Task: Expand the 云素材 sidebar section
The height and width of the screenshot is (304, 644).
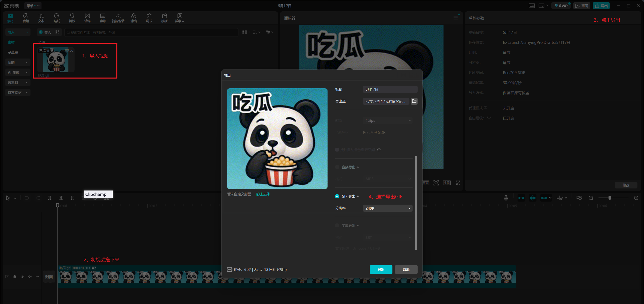Action: 18,83
